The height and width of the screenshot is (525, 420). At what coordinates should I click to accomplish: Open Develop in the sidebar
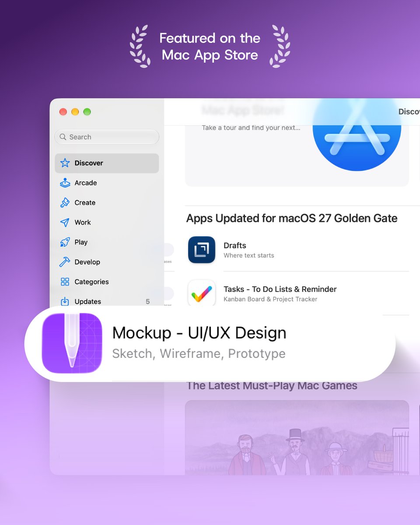pyautogui.click(x=107, y=262)
